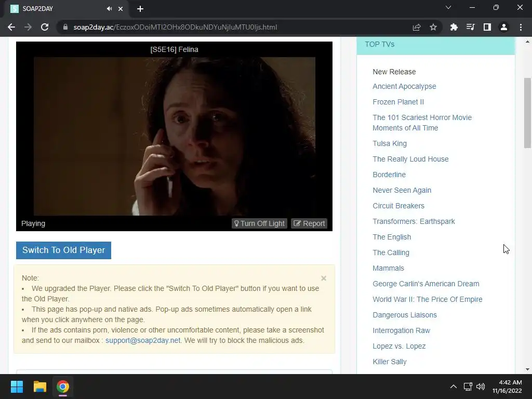Open World War II: The Price Of Empire
This screenshot has height=399, width=532.
click(x=428, y=299)
